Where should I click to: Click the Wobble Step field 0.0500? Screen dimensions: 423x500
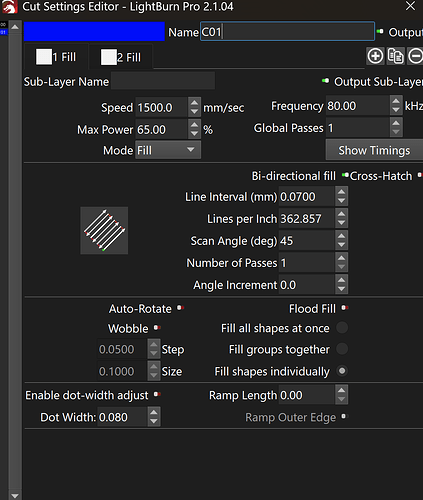pos(122,349)
